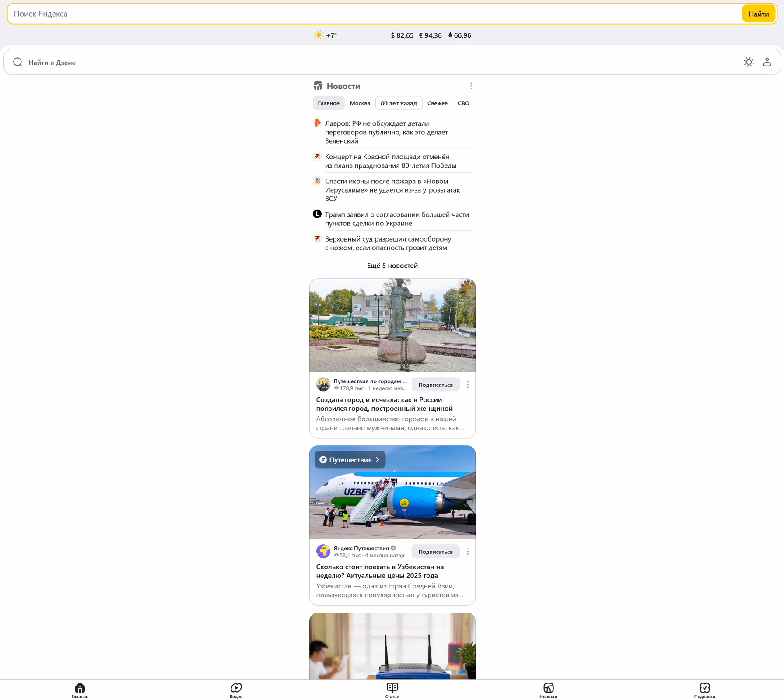Open the Новости heading link

point(343,86)
